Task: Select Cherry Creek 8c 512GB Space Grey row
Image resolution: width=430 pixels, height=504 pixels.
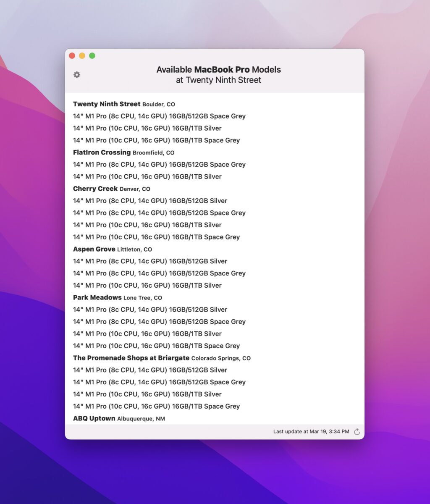Action: (x=159, y=213)
